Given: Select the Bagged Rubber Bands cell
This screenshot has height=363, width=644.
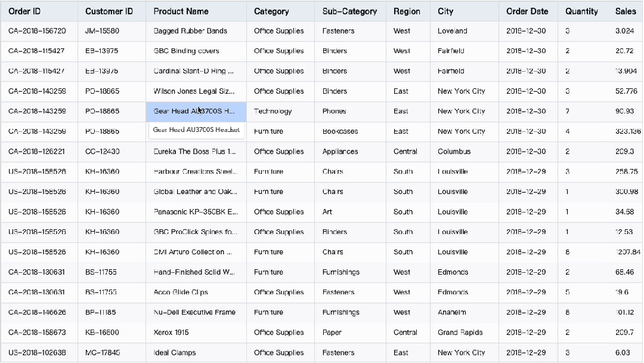Looking at the screenshot, I should [x=190, y=31].
